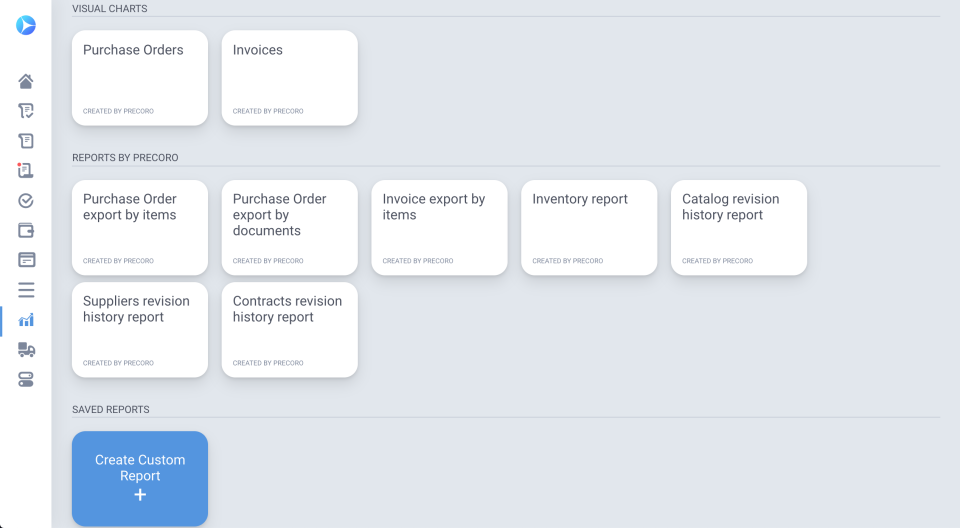Open the Purchase Orders visual chart
This screenshot has height=528, width=960.
140,78
